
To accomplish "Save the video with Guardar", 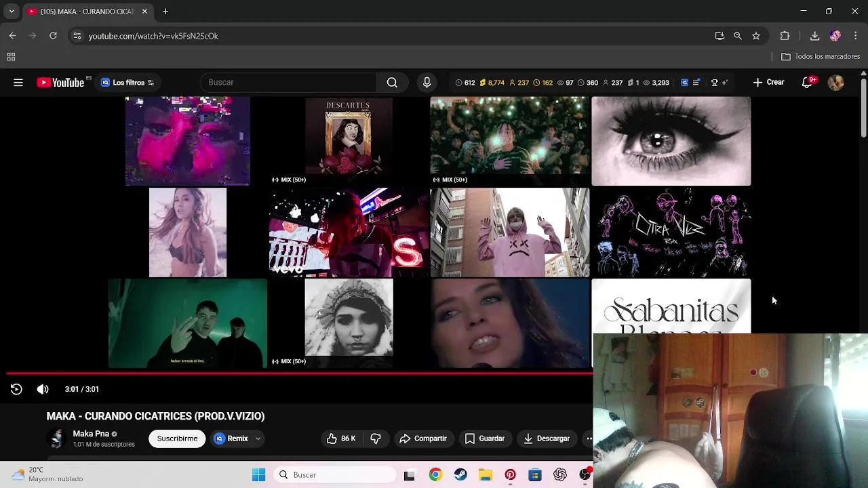I will [x=485, y=439].
